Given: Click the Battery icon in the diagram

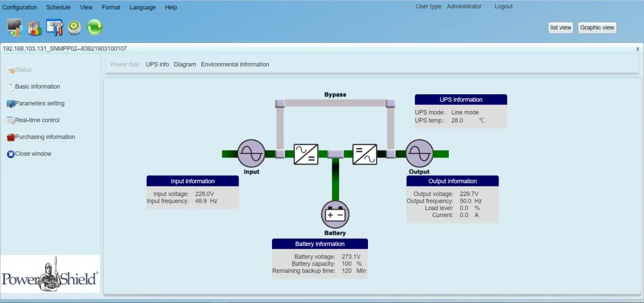Looking at the screenshot, I should pos(335,214).
